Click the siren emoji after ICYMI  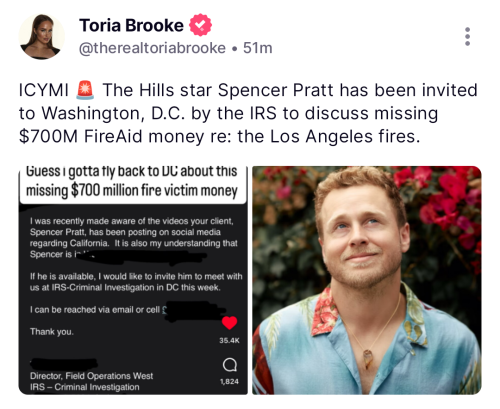click(x=85, y=90)
